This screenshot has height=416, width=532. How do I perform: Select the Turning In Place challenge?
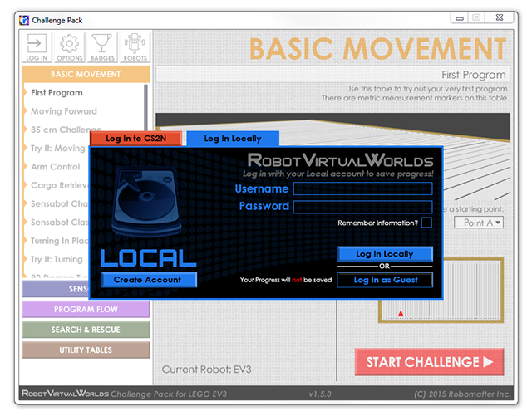(x=59, y=241)
